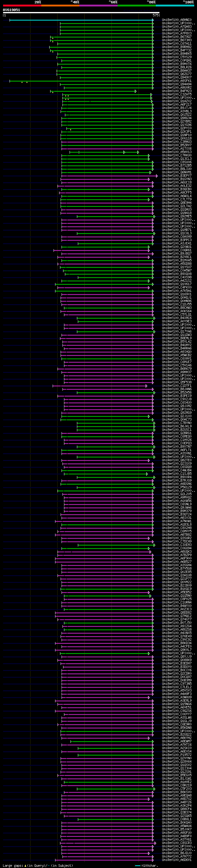
Task: Select hit label UniRef100_C1DJ55
Action: pos(176,304)
